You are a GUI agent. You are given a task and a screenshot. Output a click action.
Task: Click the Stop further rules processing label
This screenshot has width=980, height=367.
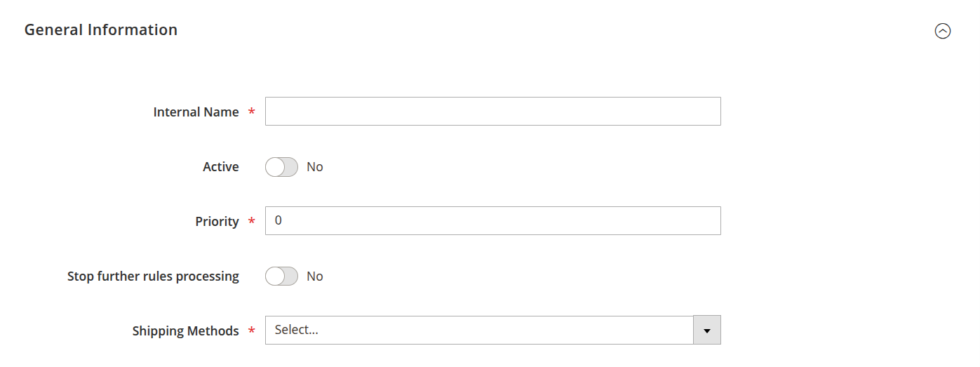pyautogui.click(x=153, y=276)
